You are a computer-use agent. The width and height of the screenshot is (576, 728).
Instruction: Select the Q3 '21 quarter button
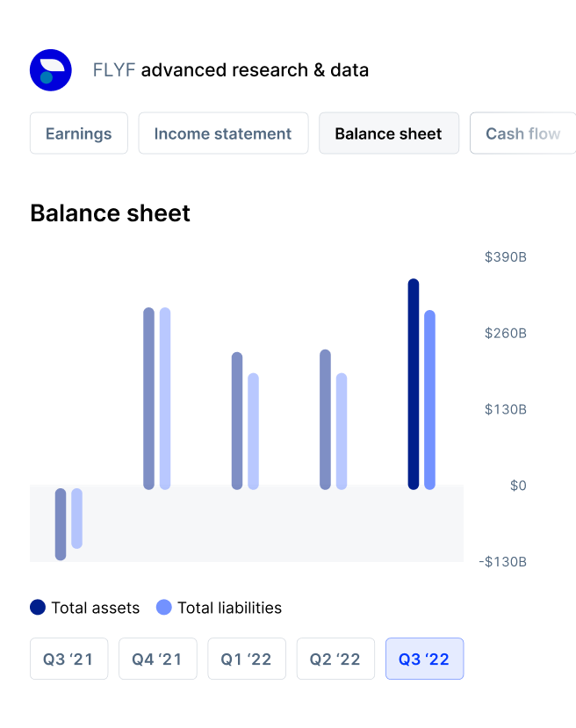(69, 659)
